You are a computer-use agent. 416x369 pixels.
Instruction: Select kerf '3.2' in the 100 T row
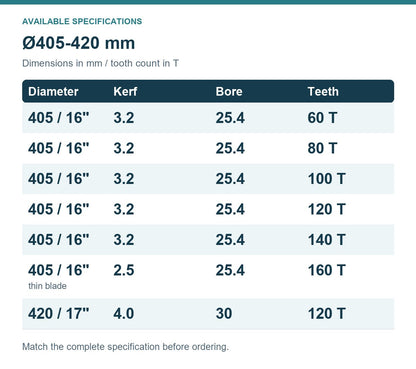124,179
